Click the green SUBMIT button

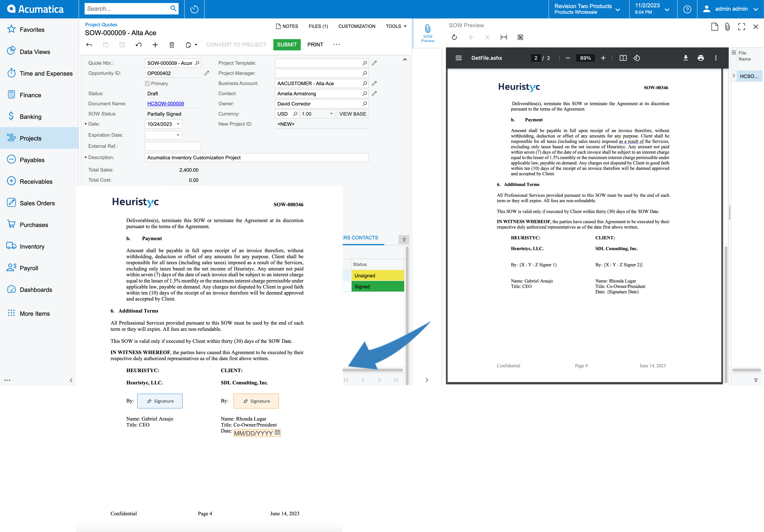287,45
